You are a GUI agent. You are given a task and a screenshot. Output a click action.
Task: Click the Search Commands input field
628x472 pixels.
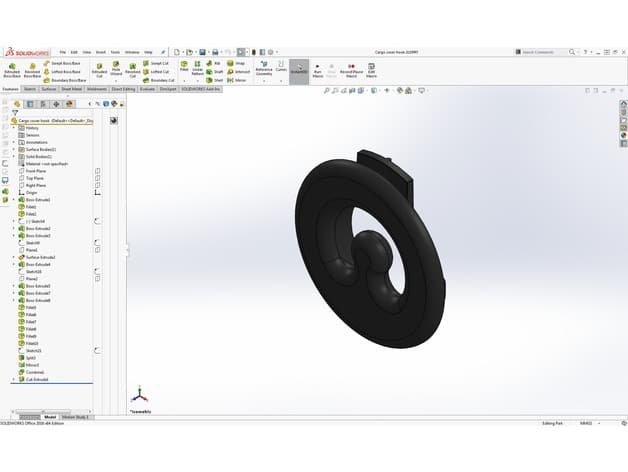click(x=541, y=52)
